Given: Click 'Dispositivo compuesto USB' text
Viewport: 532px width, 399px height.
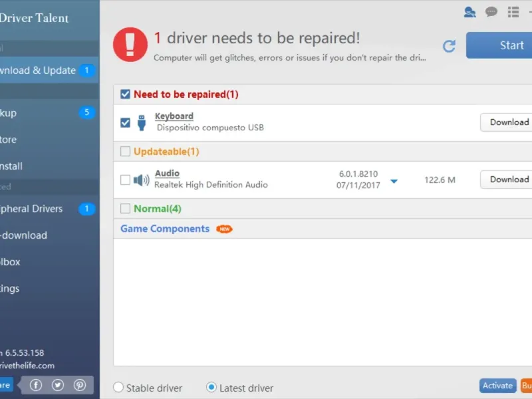Looking at the screenshot, I should pos(210,128).
